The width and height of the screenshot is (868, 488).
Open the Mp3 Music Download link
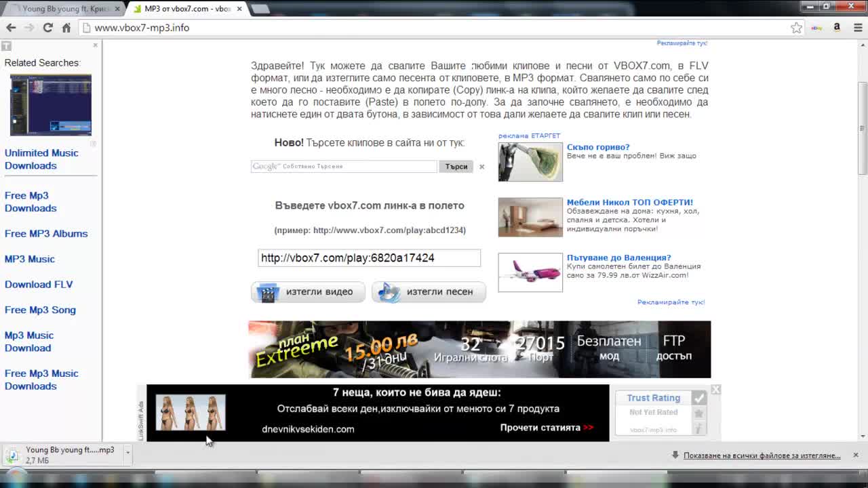pyautogui.click(x=29, y=342)
